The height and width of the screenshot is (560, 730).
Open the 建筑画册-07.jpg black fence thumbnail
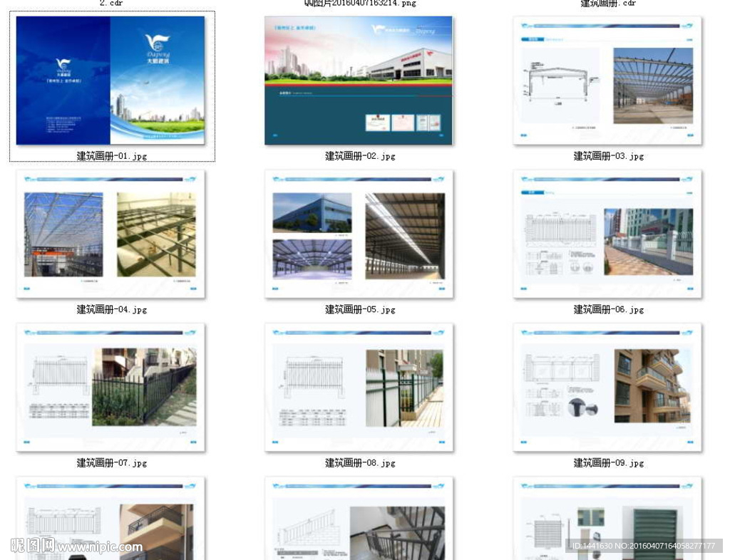click(x=111, y=387)
